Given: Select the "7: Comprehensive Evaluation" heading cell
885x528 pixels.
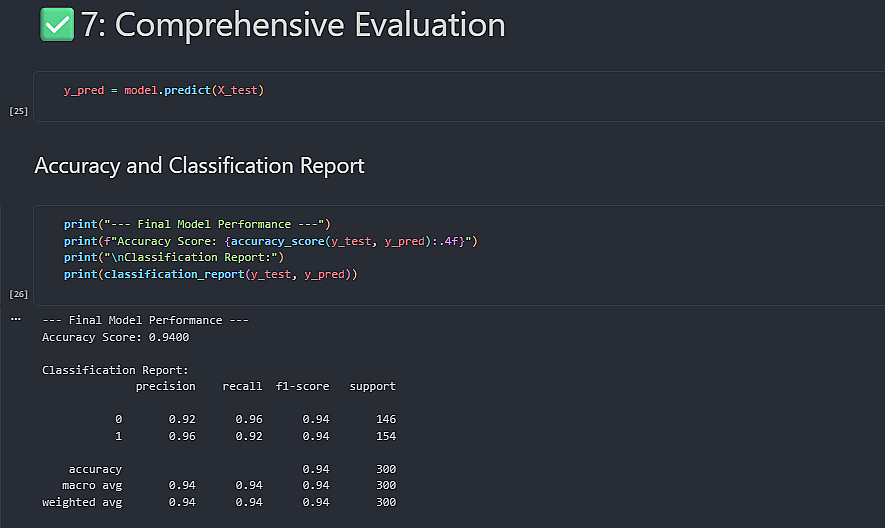Looking at the screenshot, I should click(293, 25).
